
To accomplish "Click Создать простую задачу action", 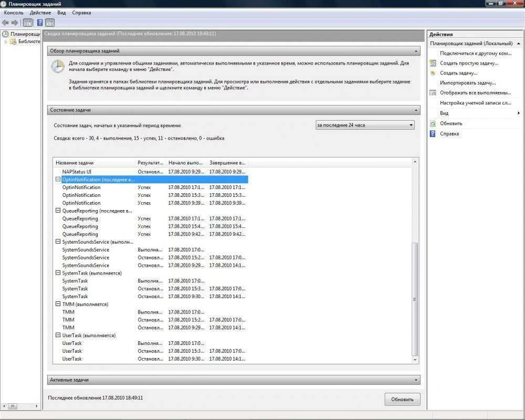I will coord(469,63).
